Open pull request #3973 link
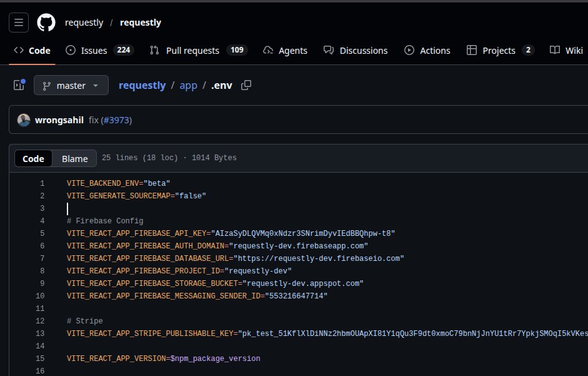588x376 pixels. (x=116, y=120)
